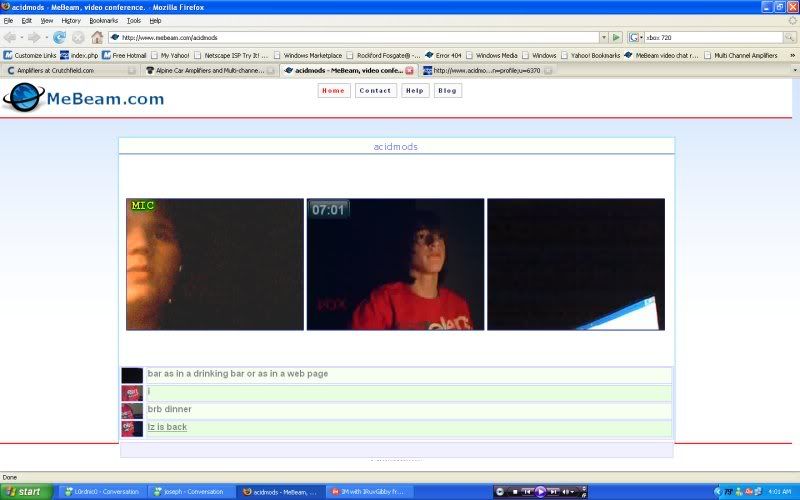Open the Windows Marketplace bookmark

click(308, 55)
